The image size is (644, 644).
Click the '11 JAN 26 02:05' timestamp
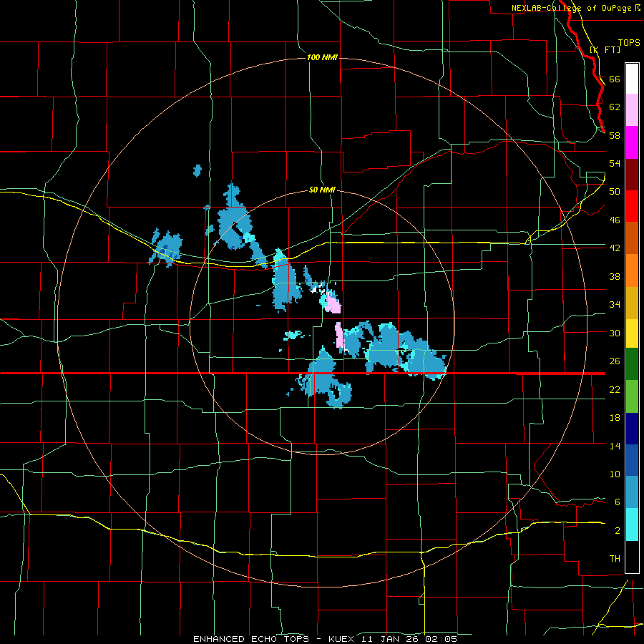tap(409, 639)
